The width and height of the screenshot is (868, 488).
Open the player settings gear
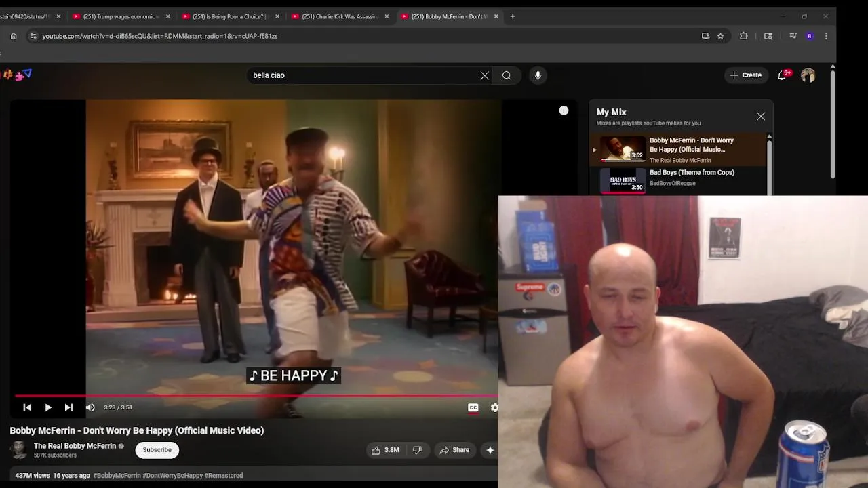click(x=494, y=407)
